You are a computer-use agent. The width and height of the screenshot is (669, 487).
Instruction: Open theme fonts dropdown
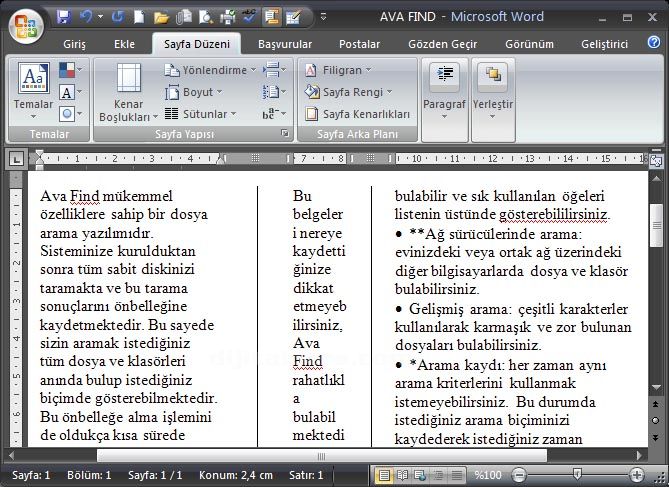point(71,92)
